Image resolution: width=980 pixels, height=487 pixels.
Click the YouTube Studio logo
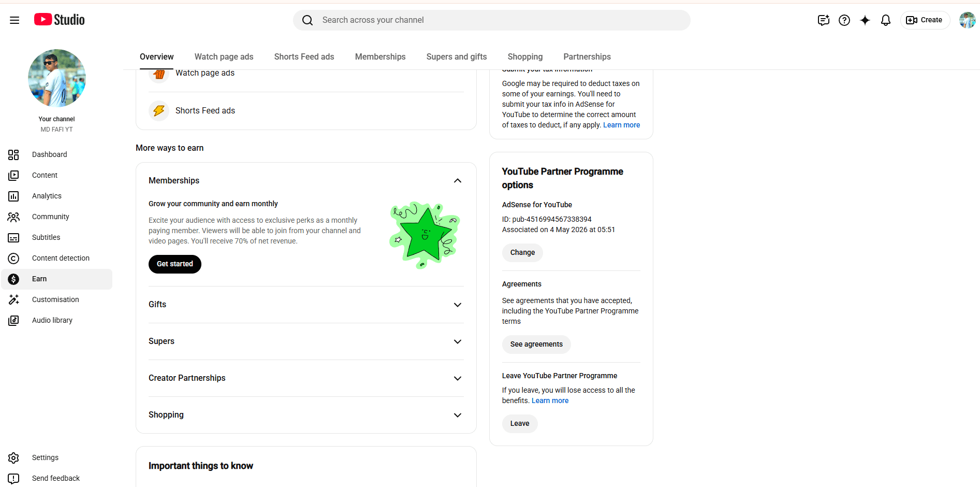(x=60, y=20)
